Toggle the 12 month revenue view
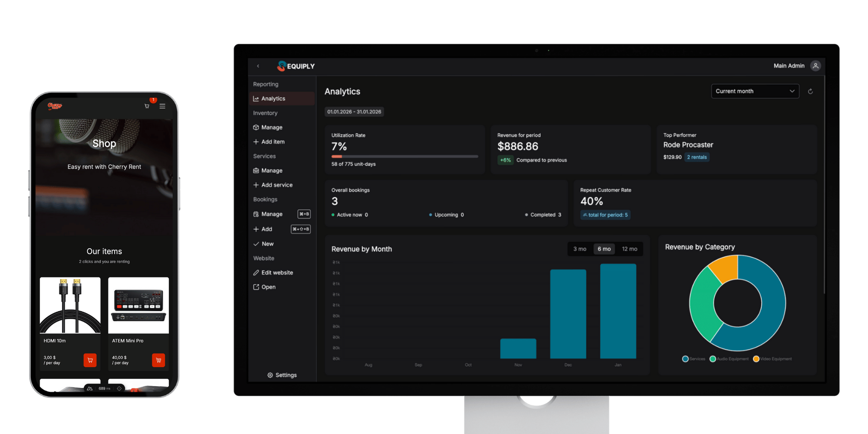The width and height of the screenshot is (868, 434). coord(629,249)
